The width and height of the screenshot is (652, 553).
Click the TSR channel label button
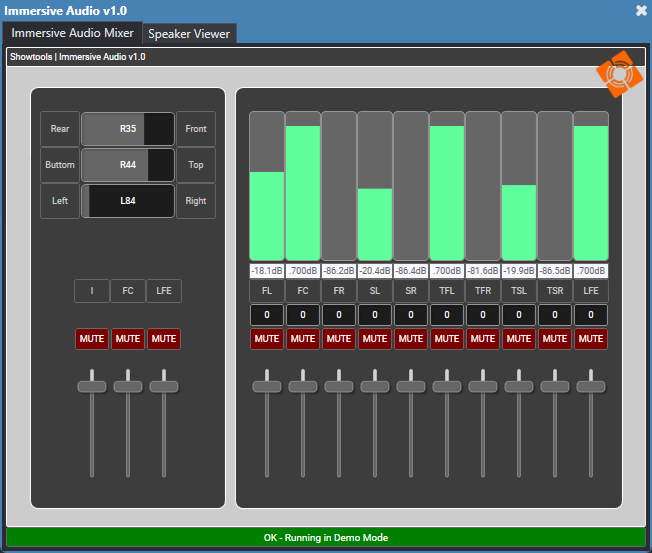[555, 291]
